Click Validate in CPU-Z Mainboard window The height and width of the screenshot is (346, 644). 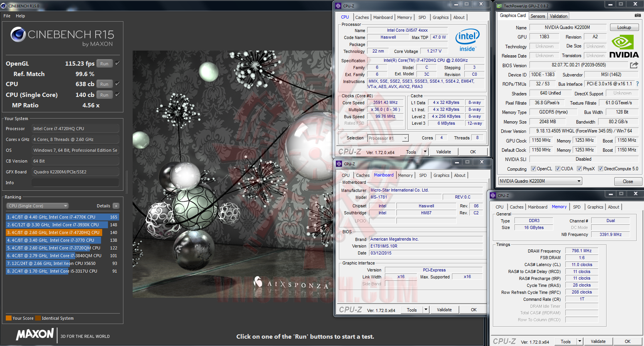tap(444, 310)
